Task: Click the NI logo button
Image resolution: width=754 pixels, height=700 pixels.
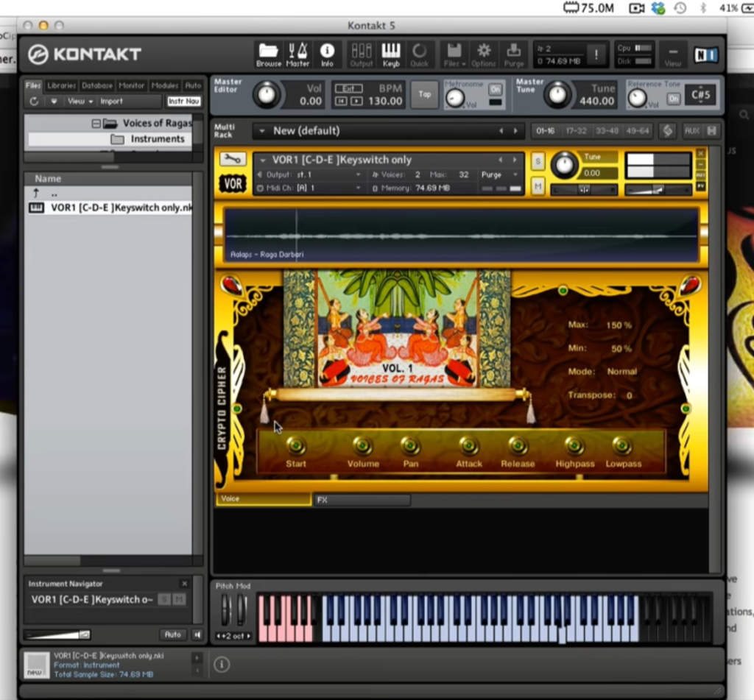Action: click(705, 54)
